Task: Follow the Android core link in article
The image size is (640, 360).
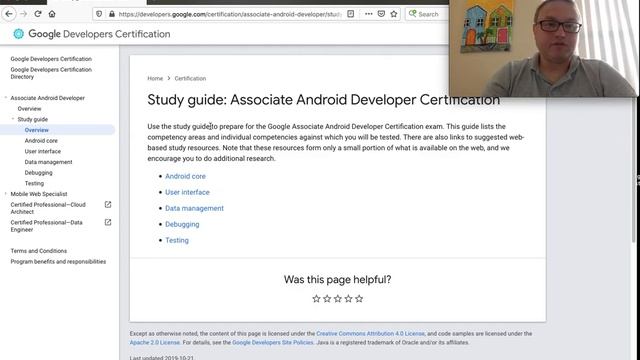Action: click(x=185, y=176)
